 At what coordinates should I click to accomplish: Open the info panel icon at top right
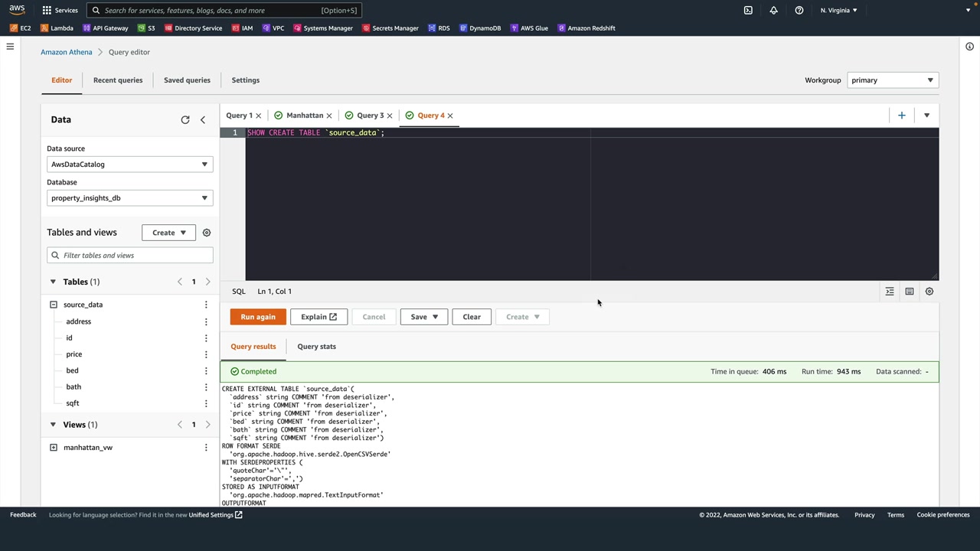pos(969,47)
